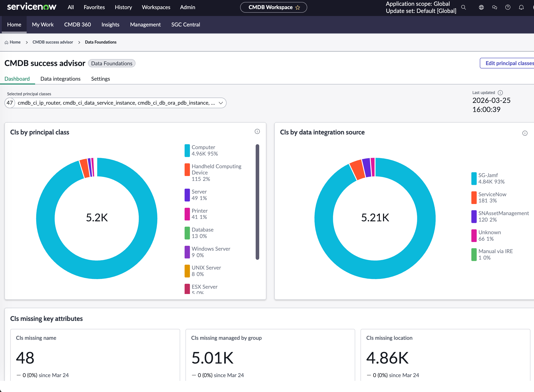Open the help question mark icon
534x392 pixels.
(x=508, y=7)
